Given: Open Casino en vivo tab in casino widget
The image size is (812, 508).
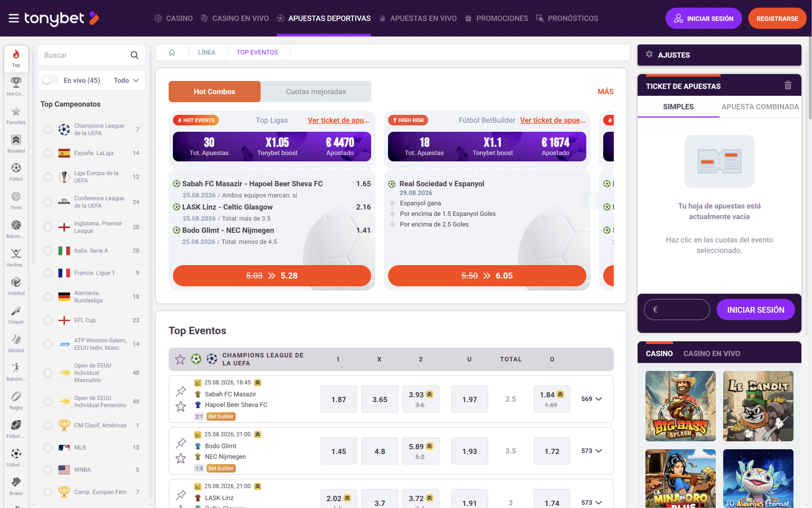Looking at the screenshot, I should [712, 353].
